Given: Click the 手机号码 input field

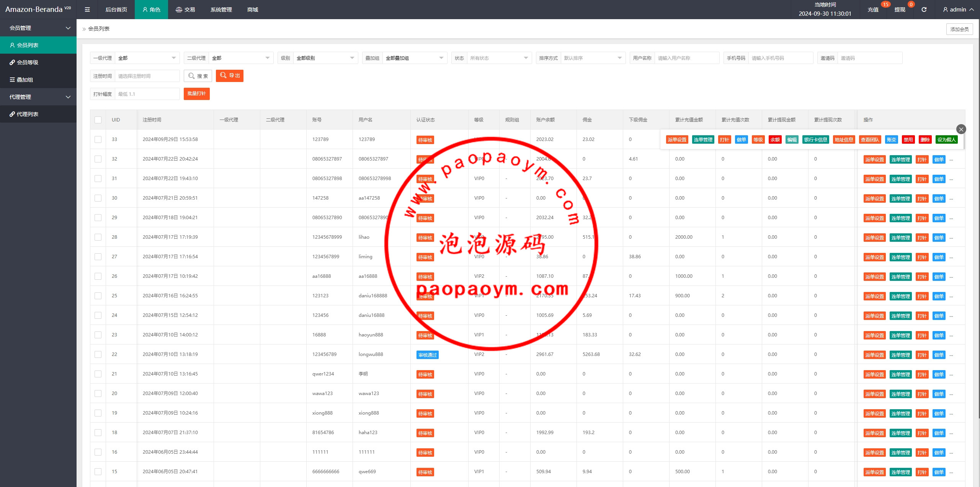Looking at the screenshot, I should click(x=781, y=58).
